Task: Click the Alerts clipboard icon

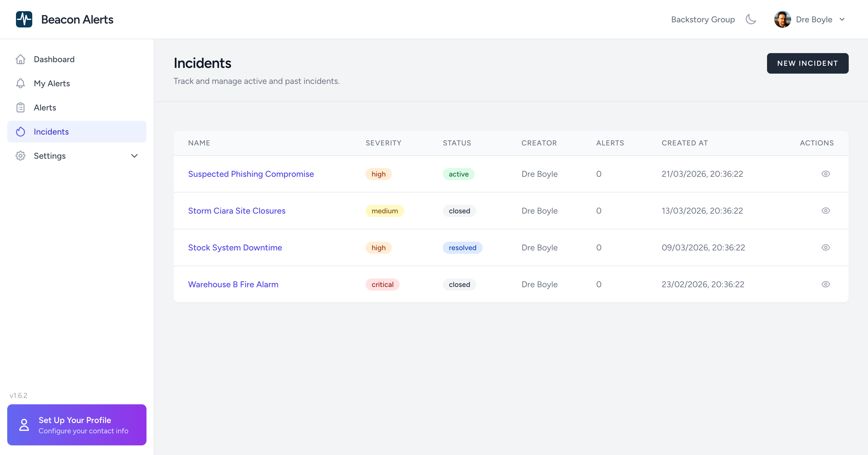Action: (x=20, y=108)
